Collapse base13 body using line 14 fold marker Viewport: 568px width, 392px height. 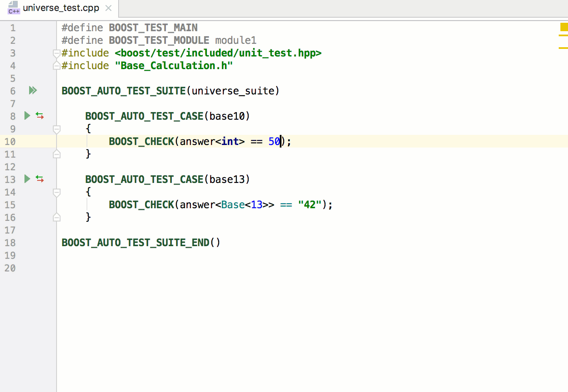coord(57,192)
